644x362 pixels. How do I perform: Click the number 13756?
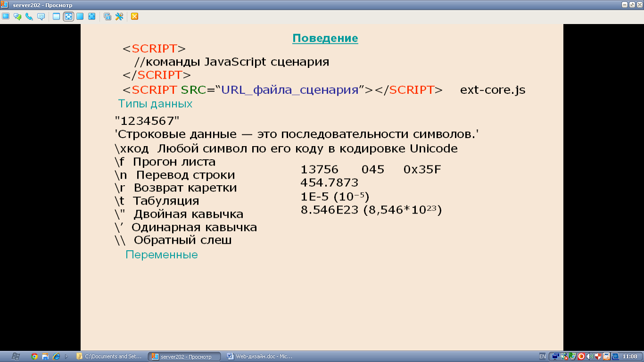click(x=320, y=170)
